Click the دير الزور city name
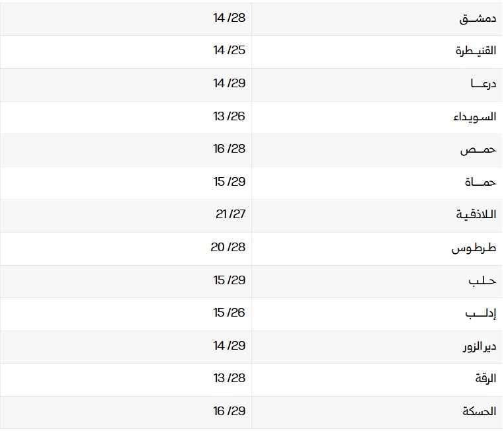This screenshot has width=504, height=431. pyautogui.click(x=478, y=346)
